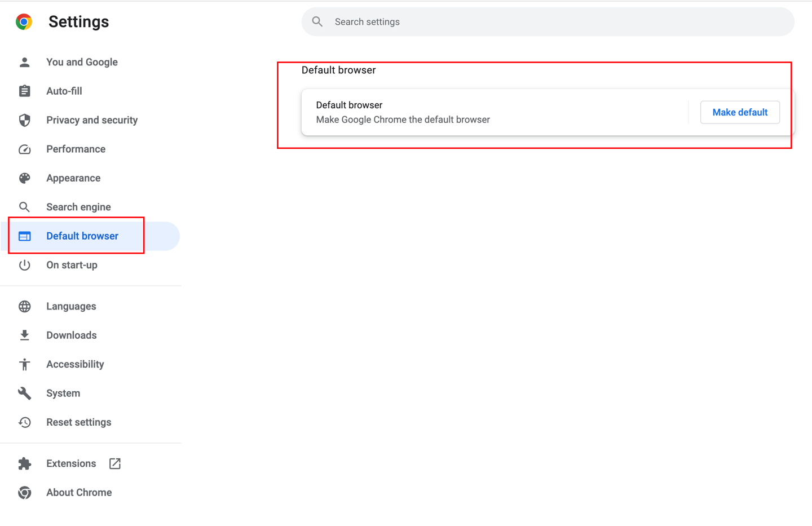Click the Languages globe icon
812x526 pixels.
tap(24, 306)
